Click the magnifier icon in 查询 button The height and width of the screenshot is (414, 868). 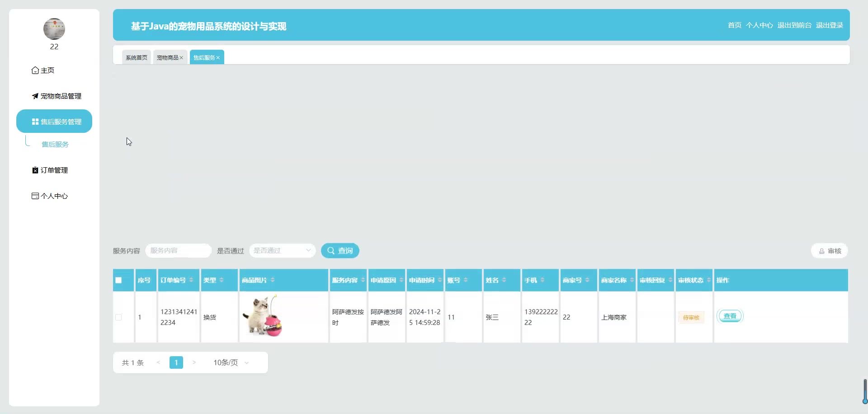pyautogui.click(x=331, y=250)
